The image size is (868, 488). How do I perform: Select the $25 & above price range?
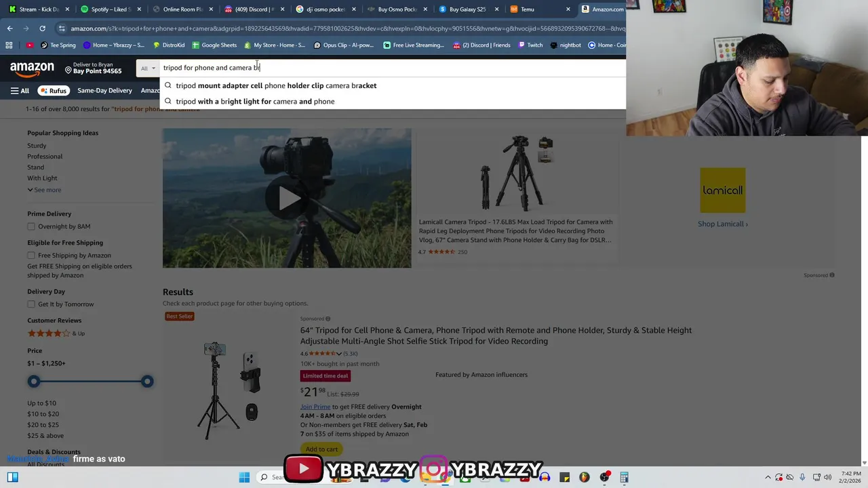point(45,435)
